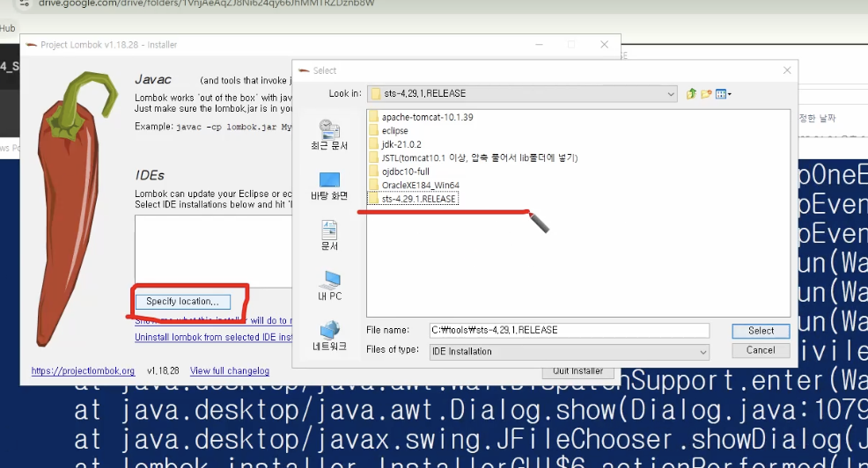Click Specify location button in Lombok installer
This screenshot has width=868, height=468.
(x=183, y=302)
